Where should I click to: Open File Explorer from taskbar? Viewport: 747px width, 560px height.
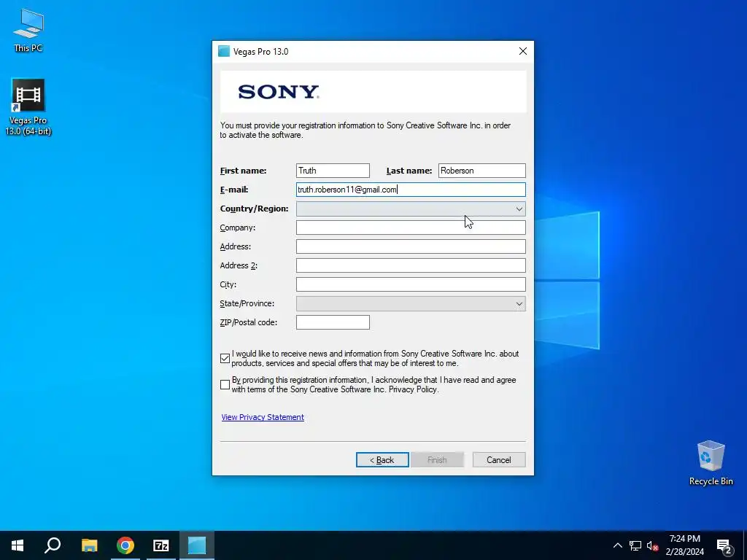point(89,545)
